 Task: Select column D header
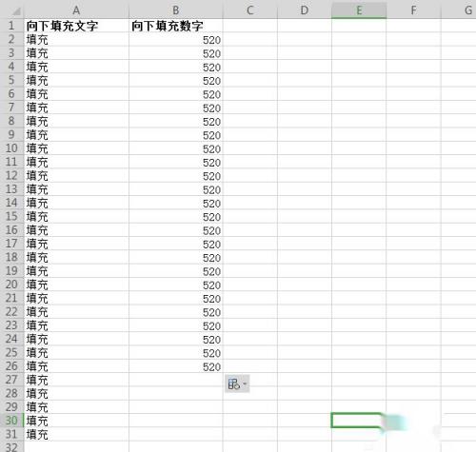305,10
